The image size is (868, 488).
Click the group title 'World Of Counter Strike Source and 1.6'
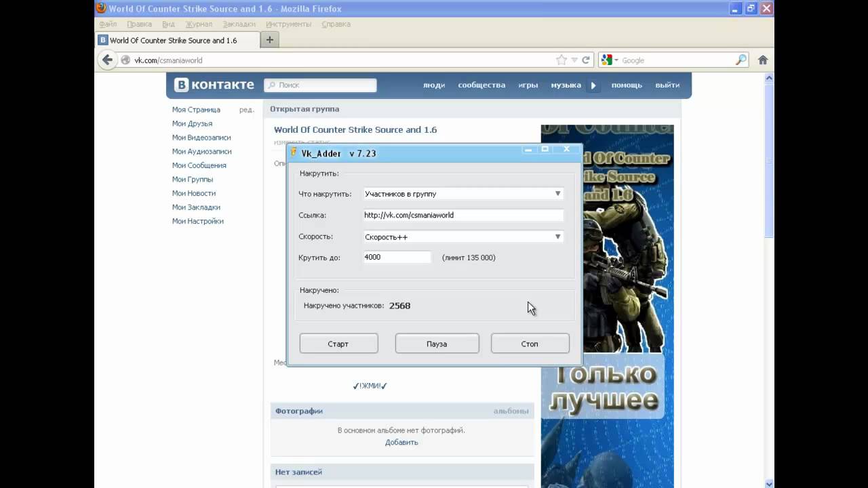[x=355, y=129]
